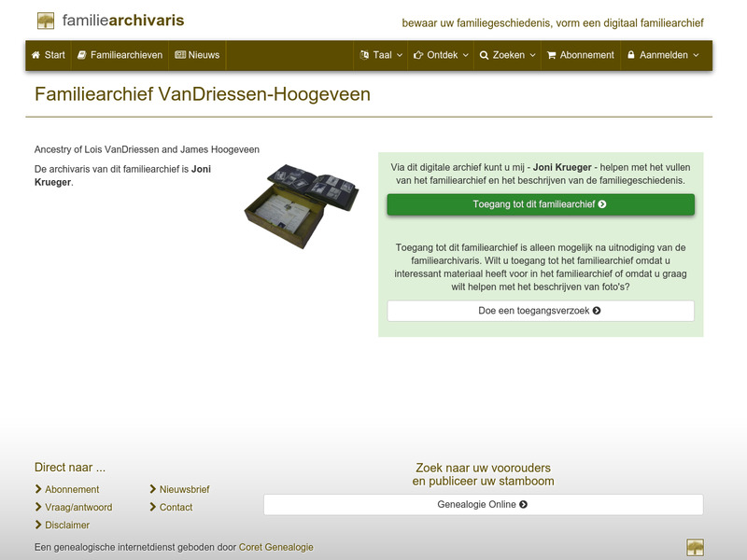Open the Ontdek dropdown
Viewport: 747px width, 560px height.
click(x=443, y=55)
